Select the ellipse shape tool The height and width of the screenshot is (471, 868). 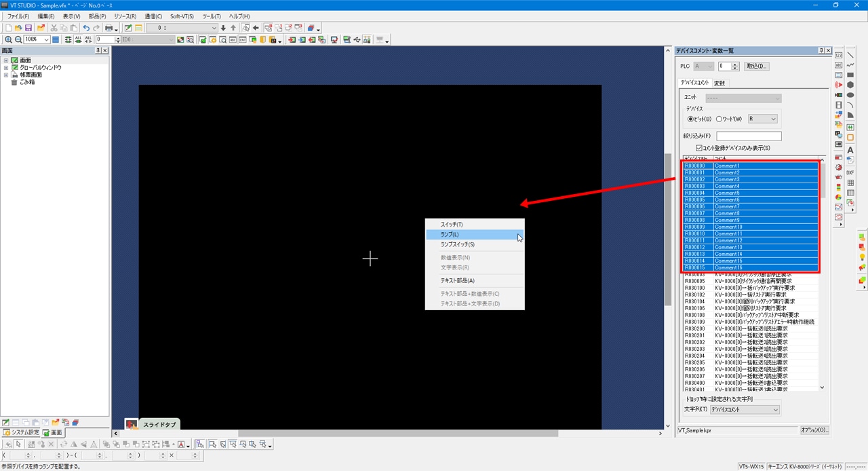(x=850, y=95)
